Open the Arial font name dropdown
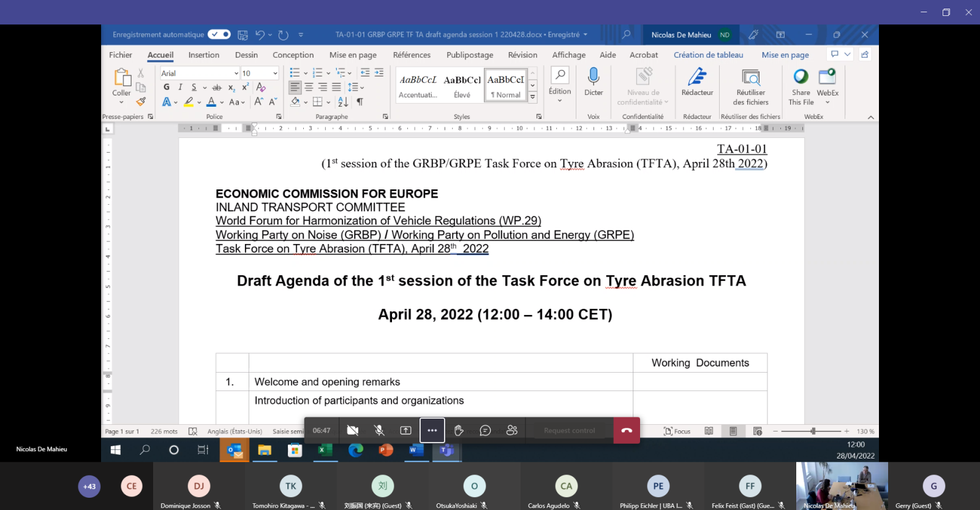This screenshot has height=510, width=980. click(x=236, y=74)
